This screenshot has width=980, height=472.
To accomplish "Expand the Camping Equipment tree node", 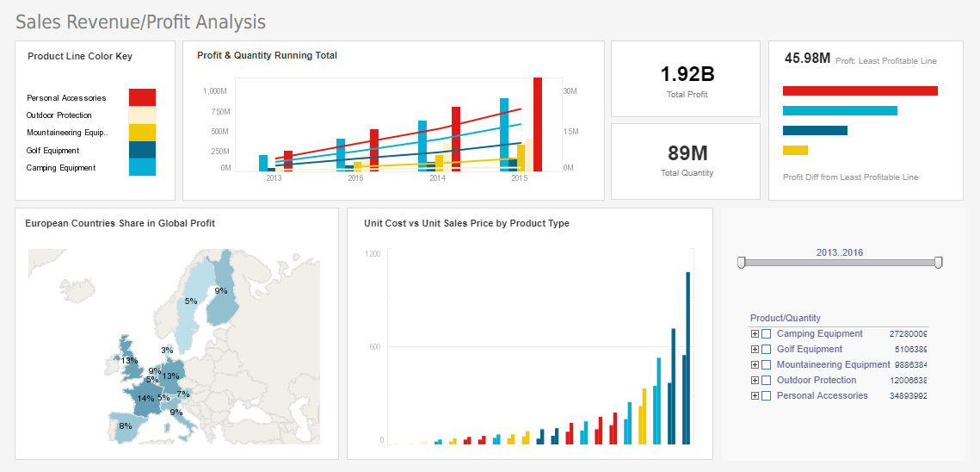I will [755, 333].
